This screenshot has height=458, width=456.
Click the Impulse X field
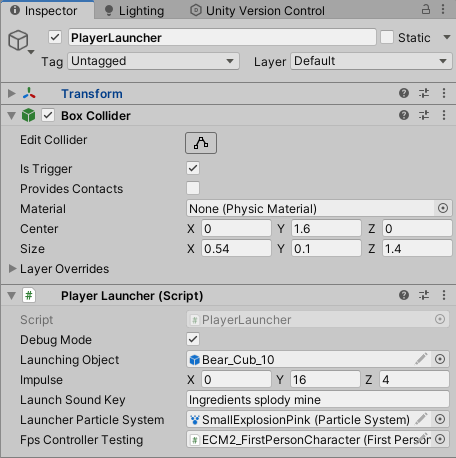tap(236, 380)
